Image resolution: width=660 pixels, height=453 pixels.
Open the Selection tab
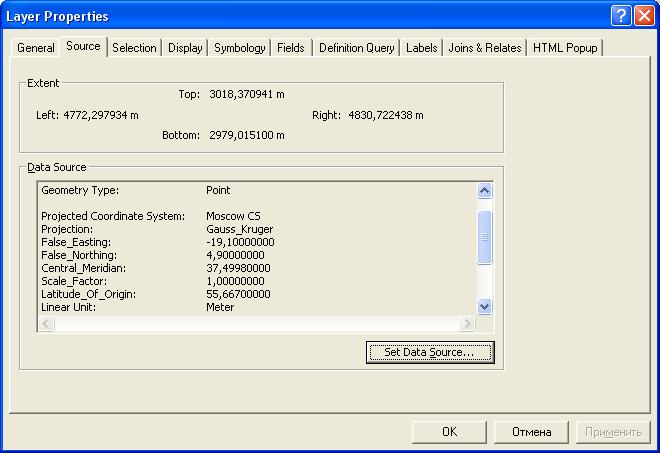134,48
